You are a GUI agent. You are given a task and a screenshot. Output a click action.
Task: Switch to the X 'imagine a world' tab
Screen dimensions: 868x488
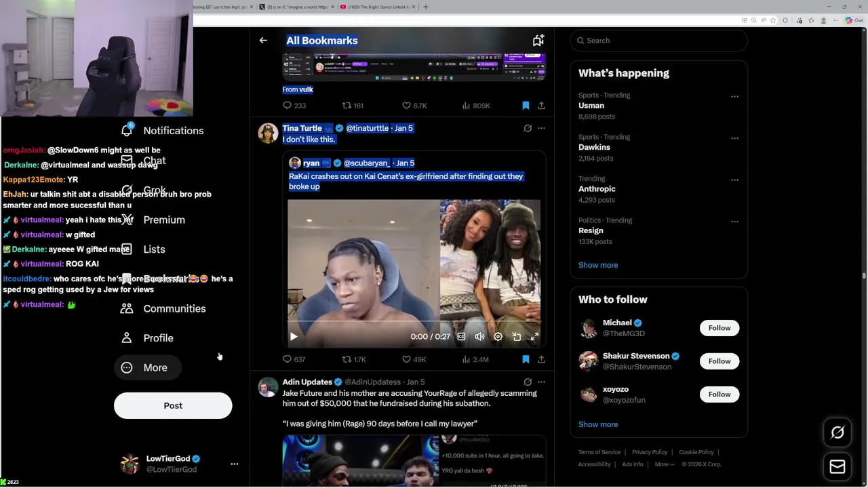coord(296,7)
